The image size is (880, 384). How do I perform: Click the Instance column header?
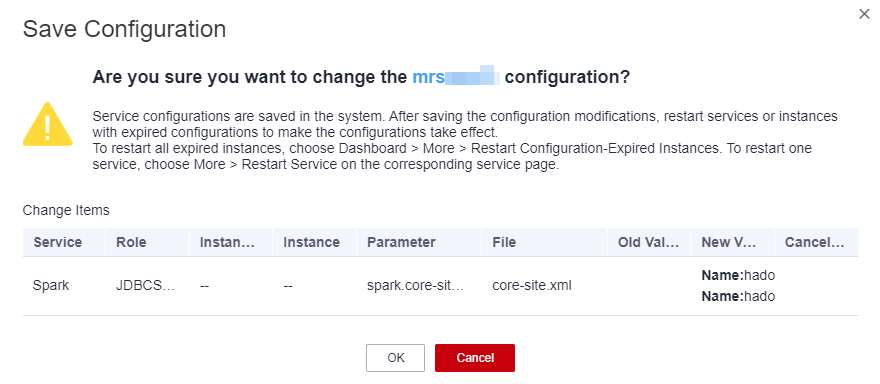point(311,242)
